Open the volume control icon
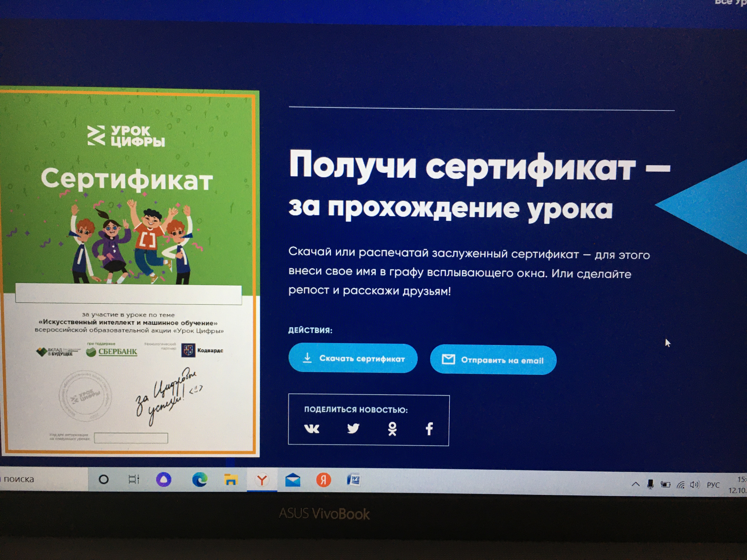The image size is (747, 560). 695,485
